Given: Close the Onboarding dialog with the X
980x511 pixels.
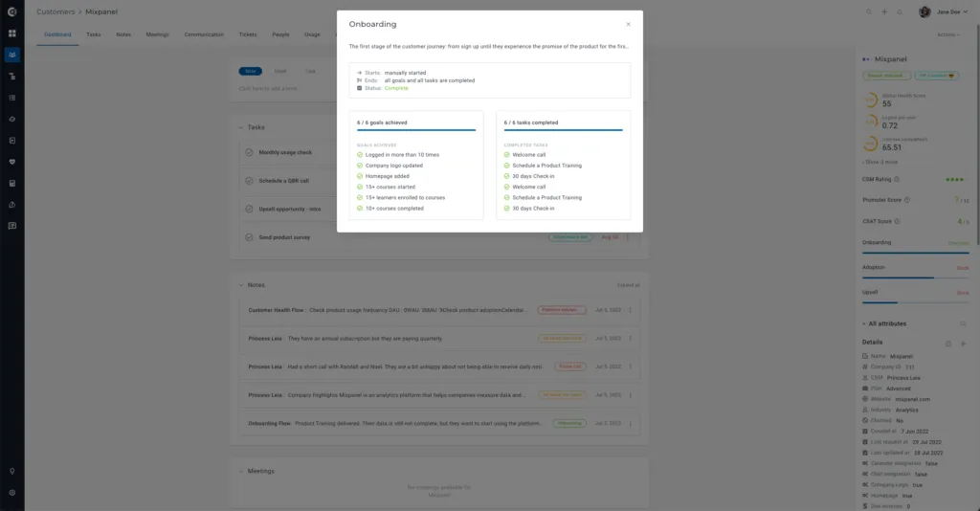Looking at the screenshot, I should pos(628,24).
